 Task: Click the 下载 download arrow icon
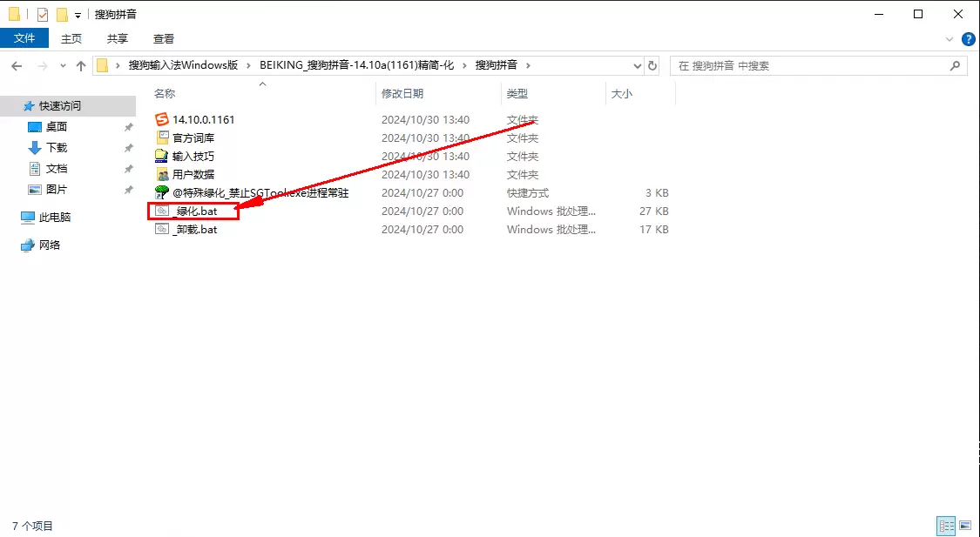(x=35, y=148)
